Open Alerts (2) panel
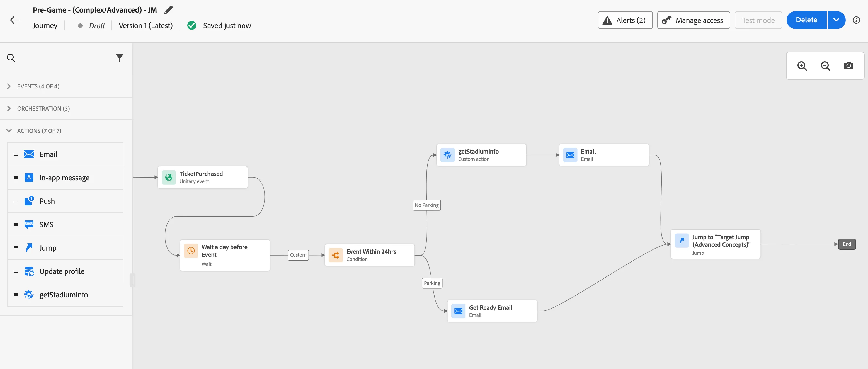The width and height of the screenshot is (868, 369). pyautogui.click(x=625, y=20)
